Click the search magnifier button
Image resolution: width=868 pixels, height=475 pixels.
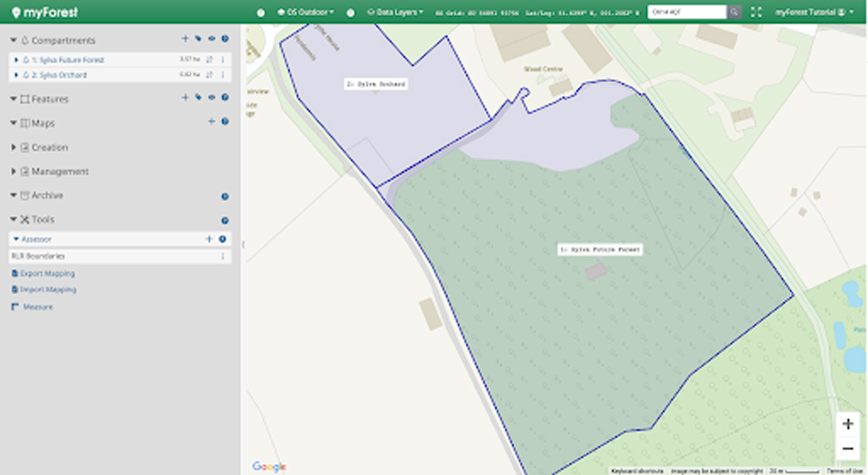pos(734,12)
